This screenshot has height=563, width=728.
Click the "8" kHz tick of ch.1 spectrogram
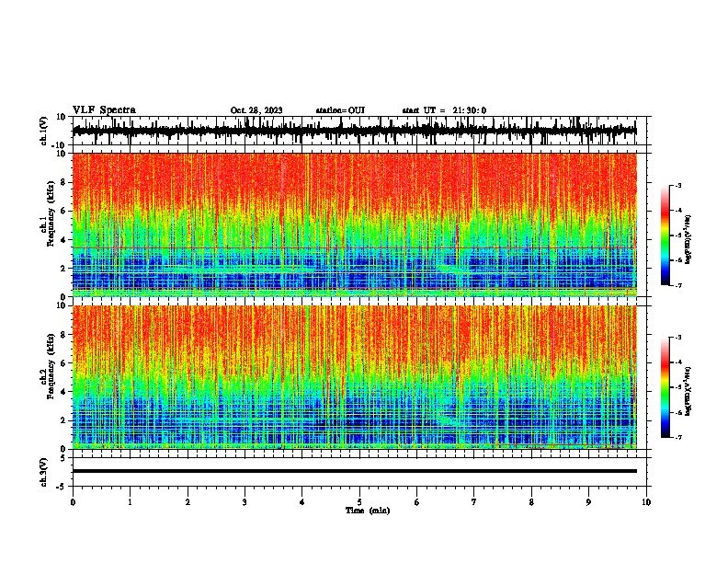coord(64,182)
